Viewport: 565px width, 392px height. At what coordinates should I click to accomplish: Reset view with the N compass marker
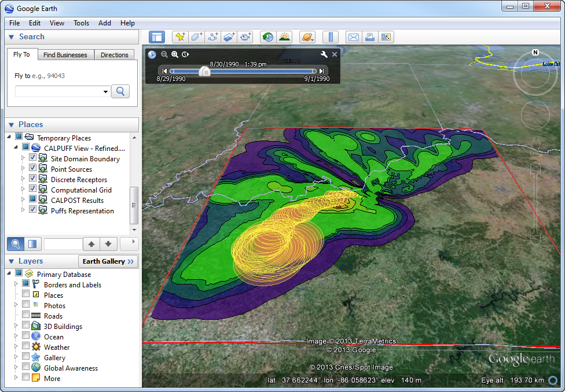pos(535,53)
